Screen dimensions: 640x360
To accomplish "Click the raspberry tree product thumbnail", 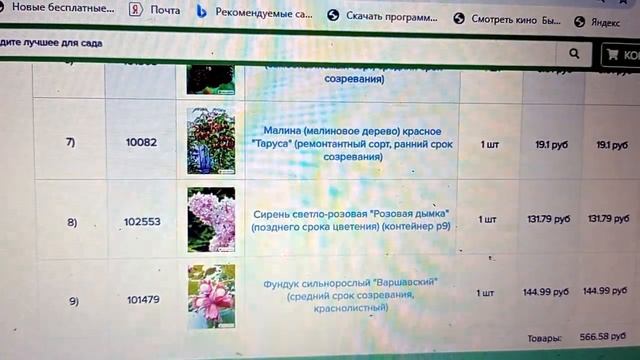I will pos(211,141).
